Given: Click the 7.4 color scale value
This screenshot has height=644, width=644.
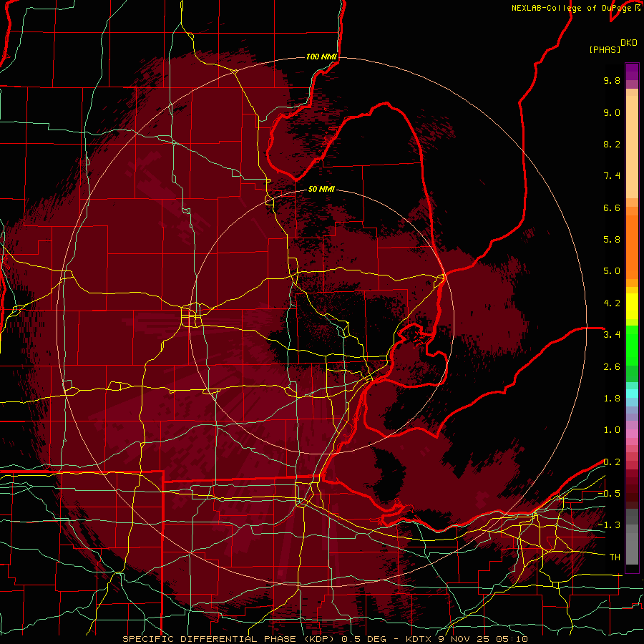Looking at the screenshot, I should click(x=612, y=176).
